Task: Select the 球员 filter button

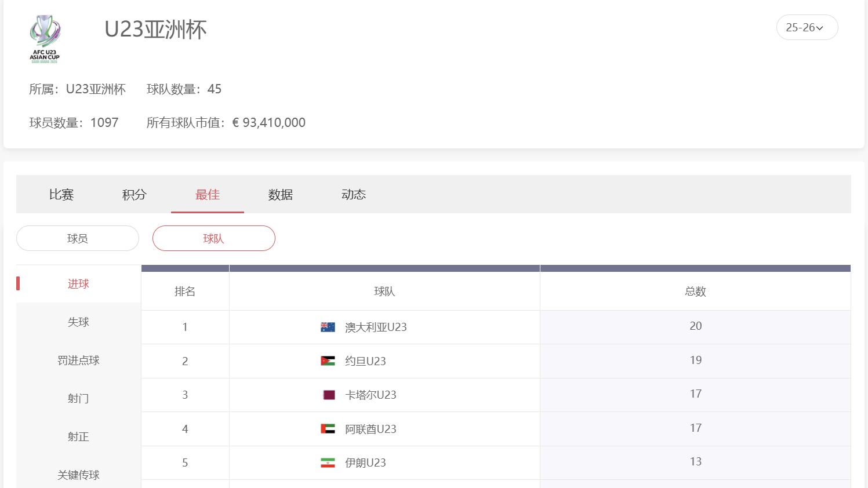Action: click(78, 238)
